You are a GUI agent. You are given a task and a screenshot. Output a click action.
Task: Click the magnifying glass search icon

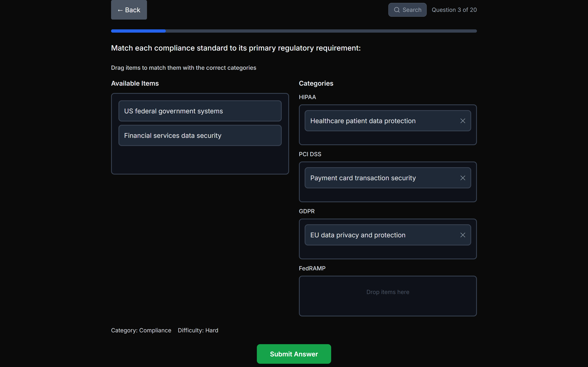pyautogui.click(x=397, y=10)
